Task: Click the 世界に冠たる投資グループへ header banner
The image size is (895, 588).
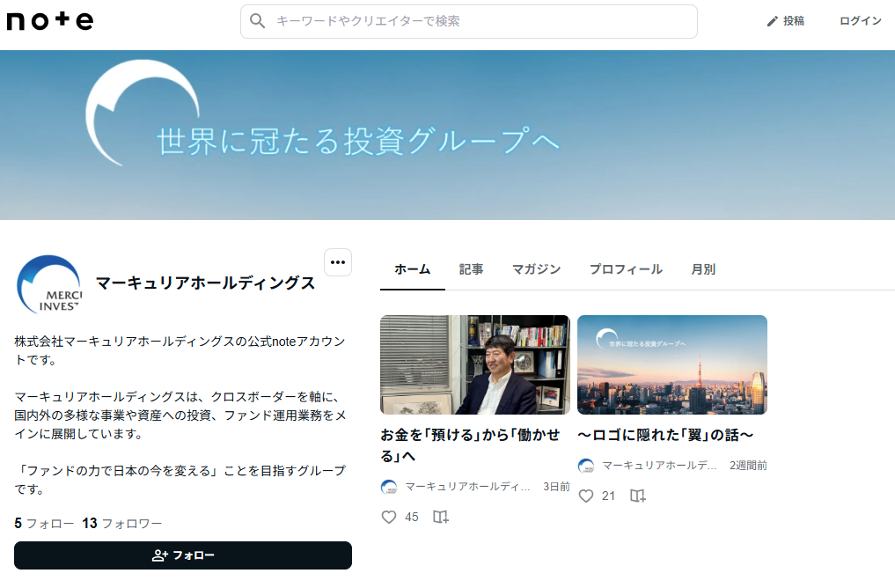Action: (447, 136)
